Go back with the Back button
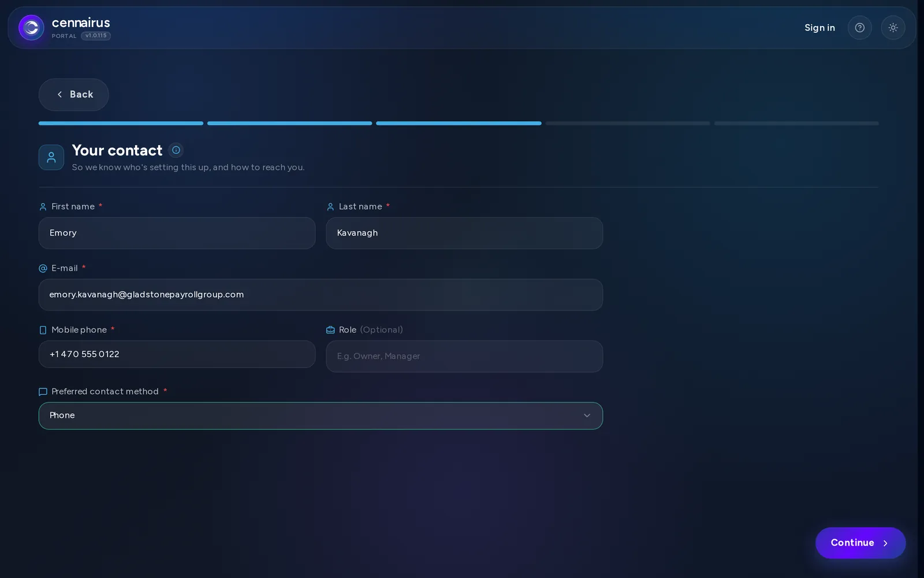 tap(73, 95)
